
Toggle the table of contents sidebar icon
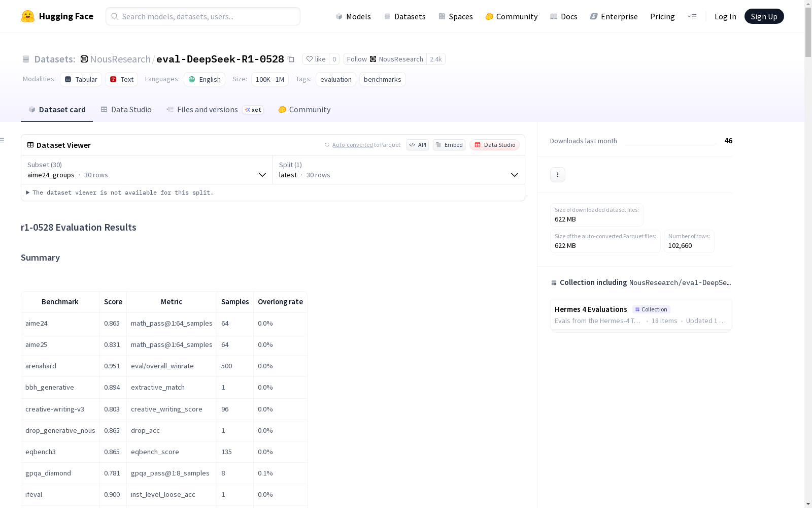[3, 140]
